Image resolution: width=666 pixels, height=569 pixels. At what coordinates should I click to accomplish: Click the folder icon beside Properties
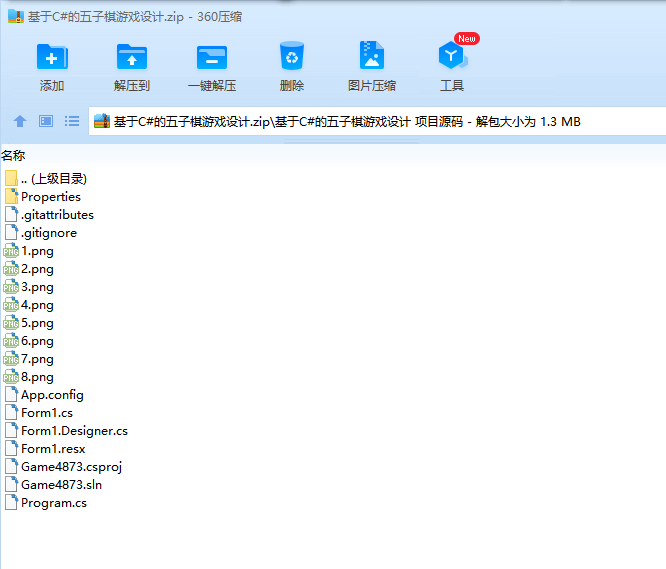click(x=11, y=196)
